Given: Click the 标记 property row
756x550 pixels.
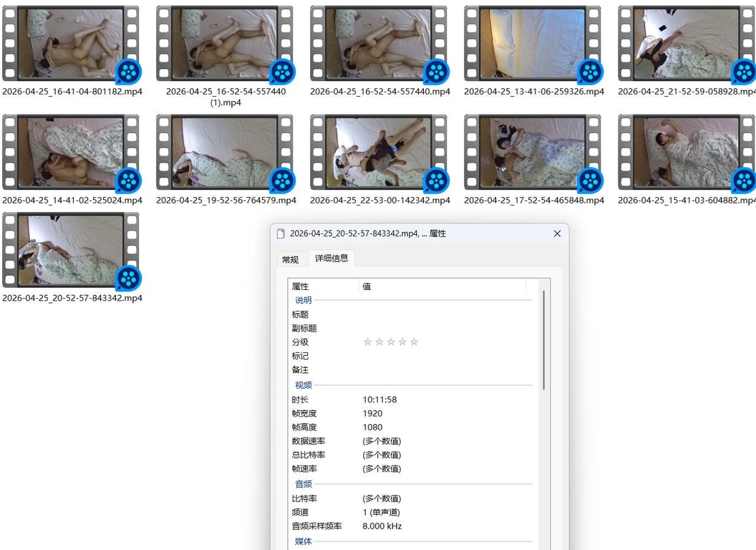Looking at the screenshot, I should [412, 356].
